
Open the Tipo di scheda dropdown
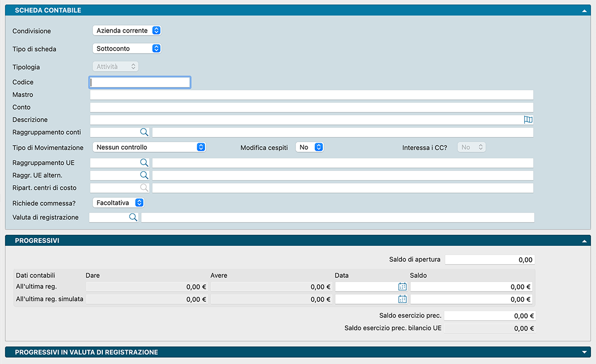127,49
